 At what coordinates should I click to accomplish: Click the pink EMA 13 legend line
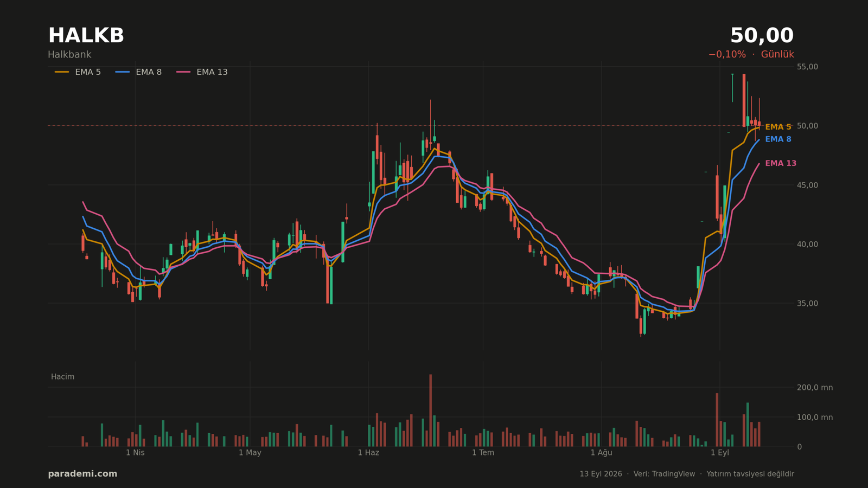pos(183,72)
